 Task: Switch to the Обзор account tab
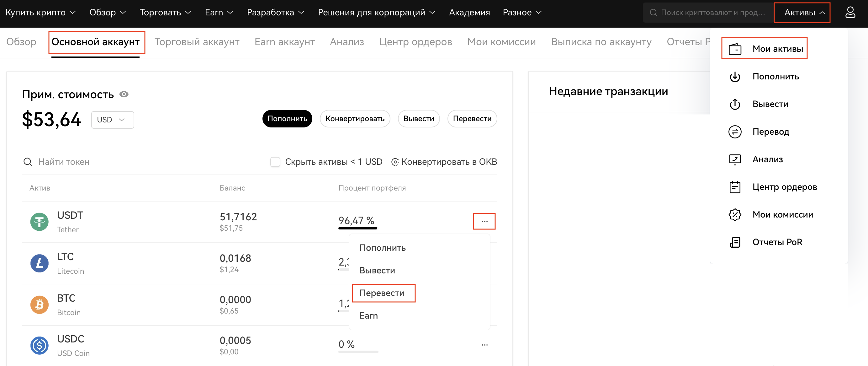21,42
